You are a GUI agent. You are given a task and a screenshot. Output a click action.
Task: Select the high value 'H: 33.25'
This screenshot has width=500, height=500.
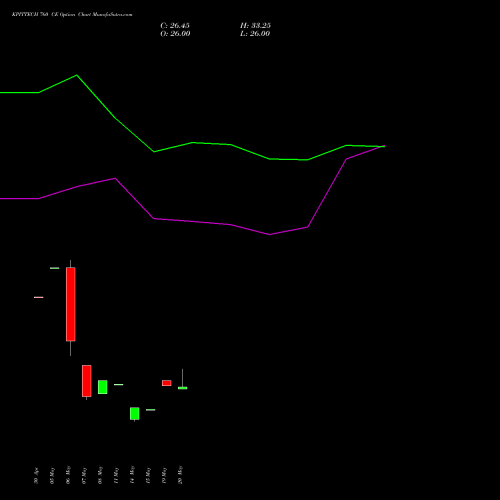pyautogui.click(x=255, y=26)
